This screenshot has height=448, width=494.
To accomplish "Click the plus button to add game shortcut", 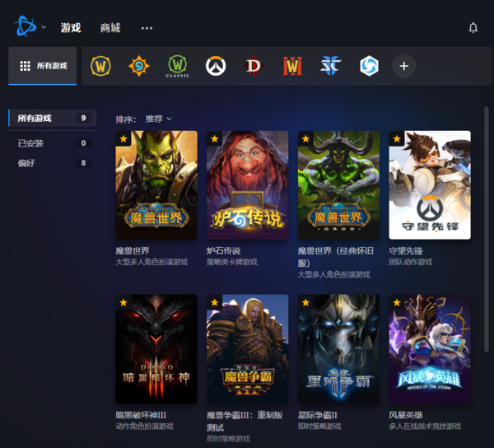I will coord(404,66).
